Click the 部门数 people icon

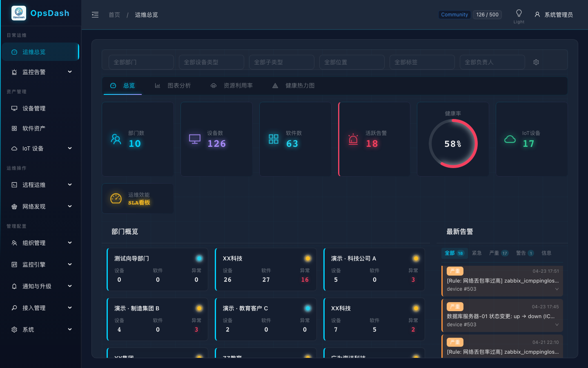click(x=116, y=139)
